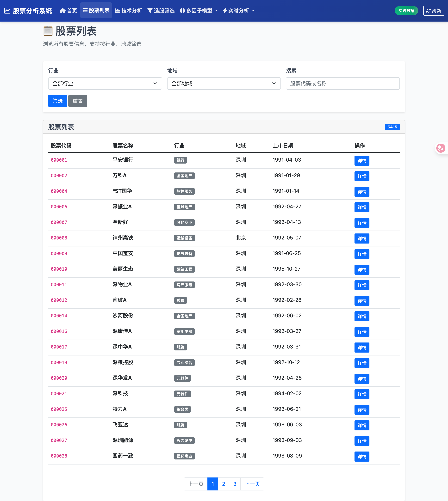This screenshot has width=448, height=501.
Task: Open the 选股筛选 funnel icon page
Action: point(161,11)
